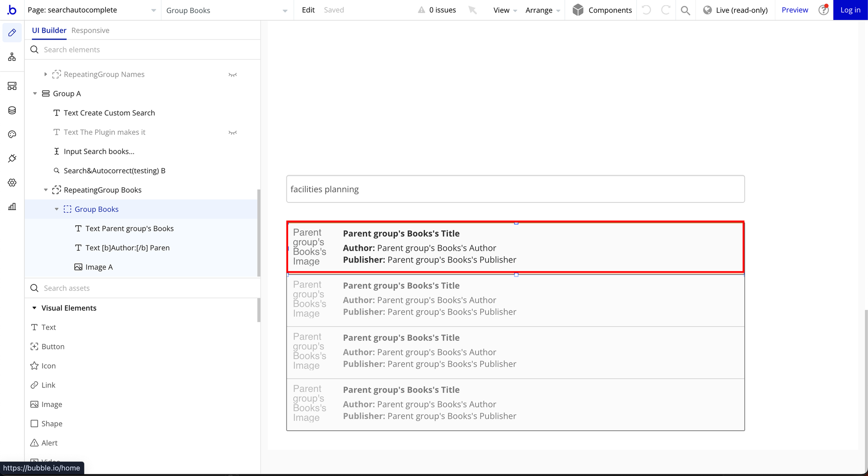
Task: Open the Arrange menu
Action: click(542, 10)
